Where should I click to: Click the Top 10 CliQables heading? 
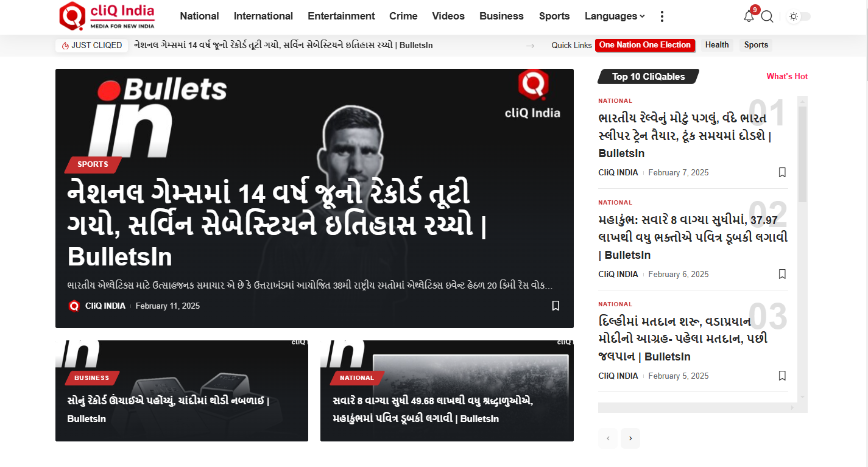[x=648, y=77]
